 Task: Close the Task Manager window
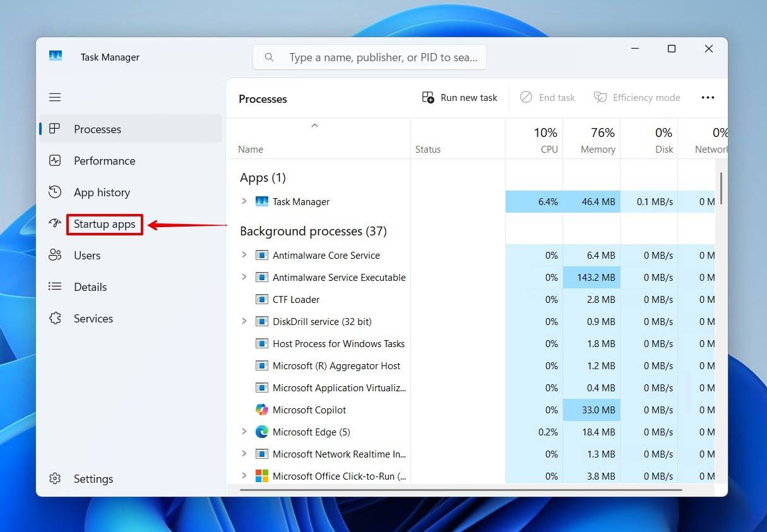pos(709,49)
